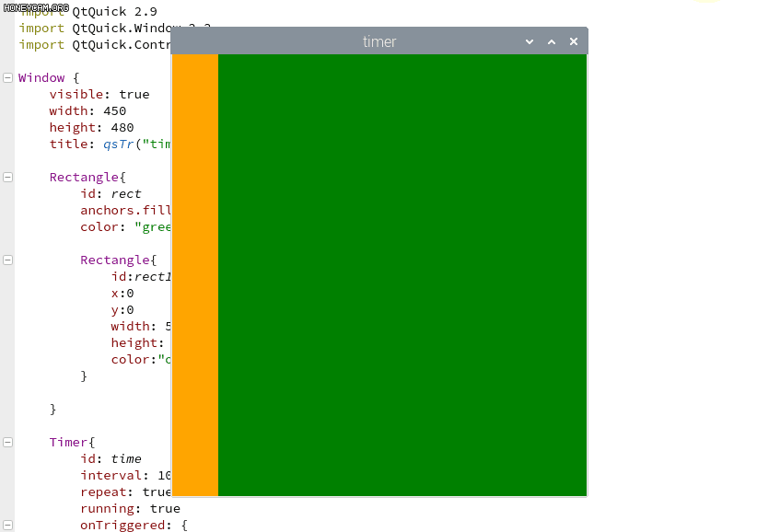Click the timer window title bar text
The width and height of the screenshot is (757, 532).
coord(379,41)
